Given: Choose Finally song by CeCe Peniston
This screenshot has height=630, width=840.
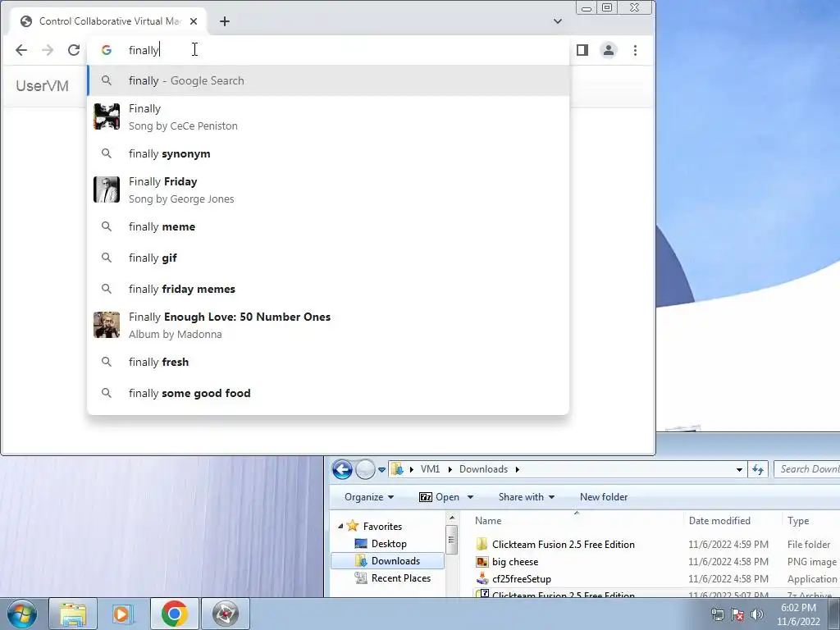Looking at the screenshot, I should (x=328, y=116).
